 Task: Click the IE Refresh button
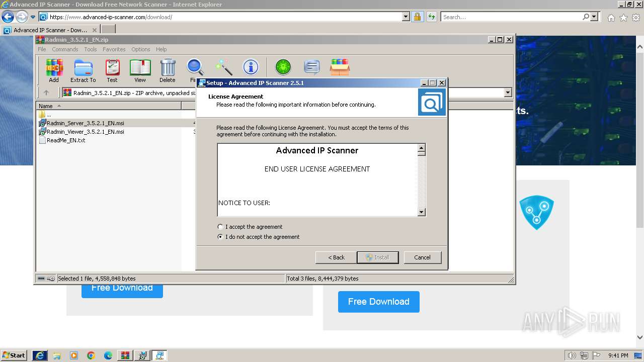pos(431,17)
